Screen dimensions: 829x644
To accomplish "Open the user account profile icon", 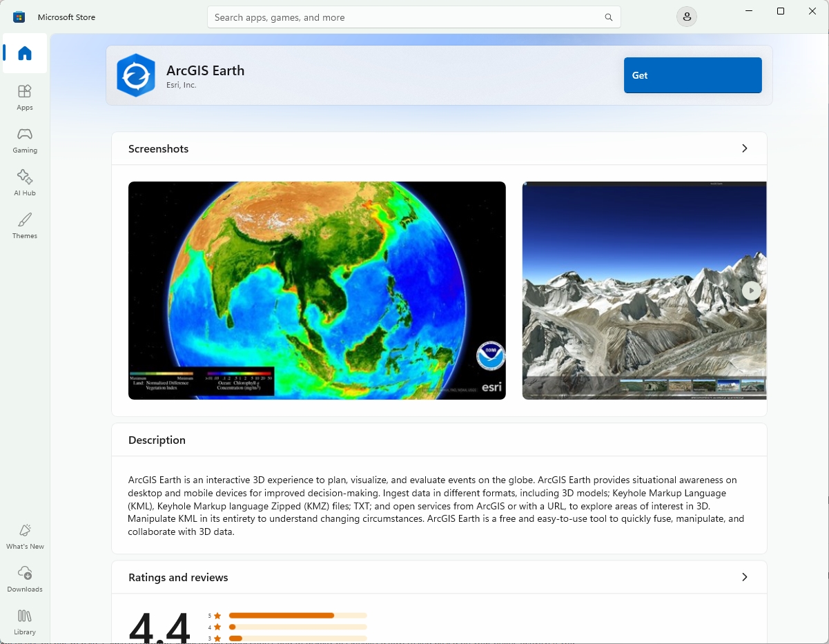I will pyautogui.click(x=686, y=17).
